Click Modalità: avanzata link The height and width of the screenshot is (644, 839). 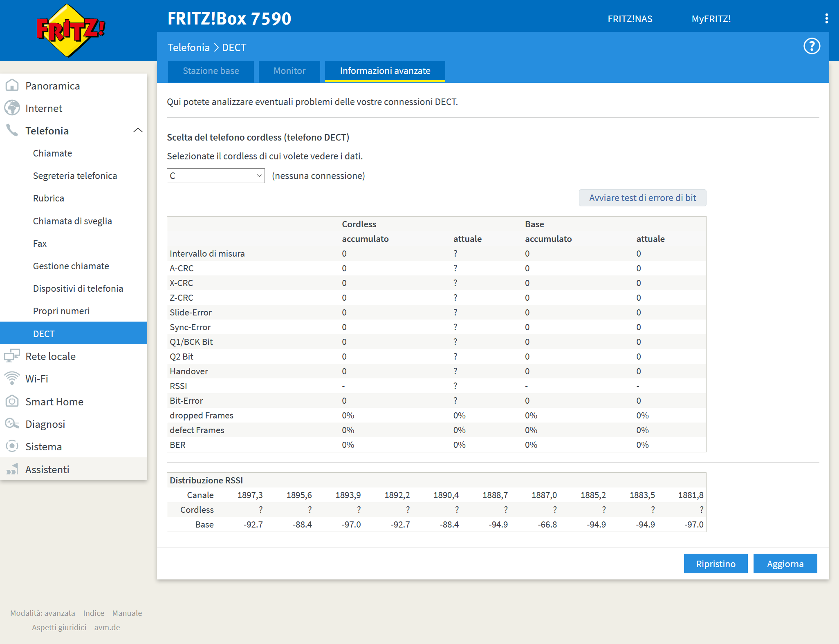point(43,613)
